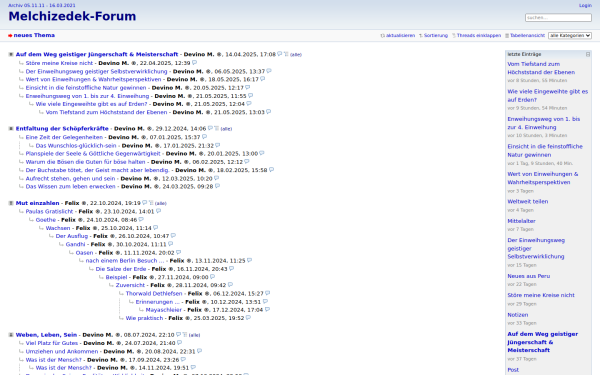Image resolution: width=600 pixels, height=375 pixels.
Task: Open the 'Beispiel' post by Felix
Action: tap(116, 277)
